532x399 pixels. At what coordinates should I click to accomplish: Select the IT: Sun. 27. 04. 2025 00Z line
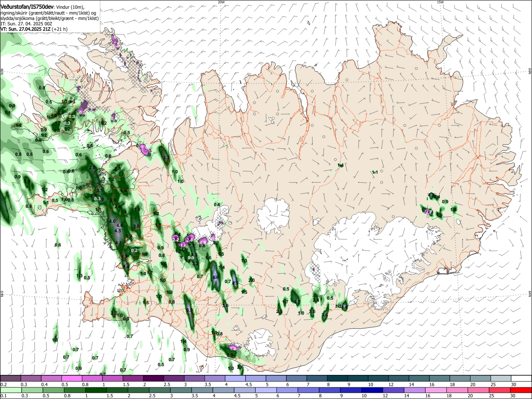[x=26, y=24]
